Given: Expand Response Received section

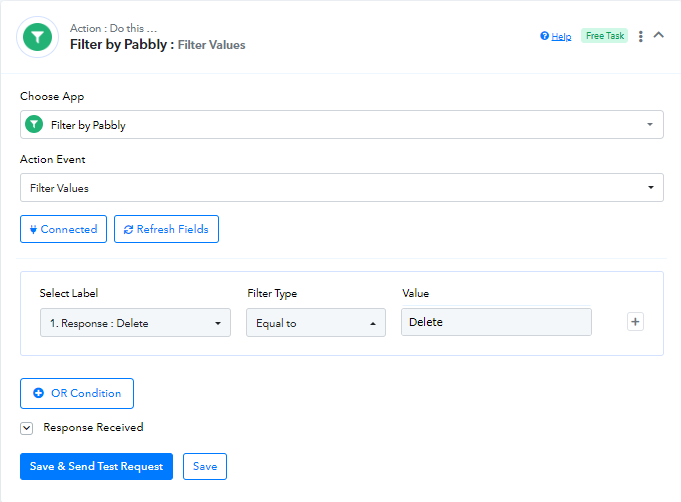Looking at the screenshot, I should coord(26,428).
